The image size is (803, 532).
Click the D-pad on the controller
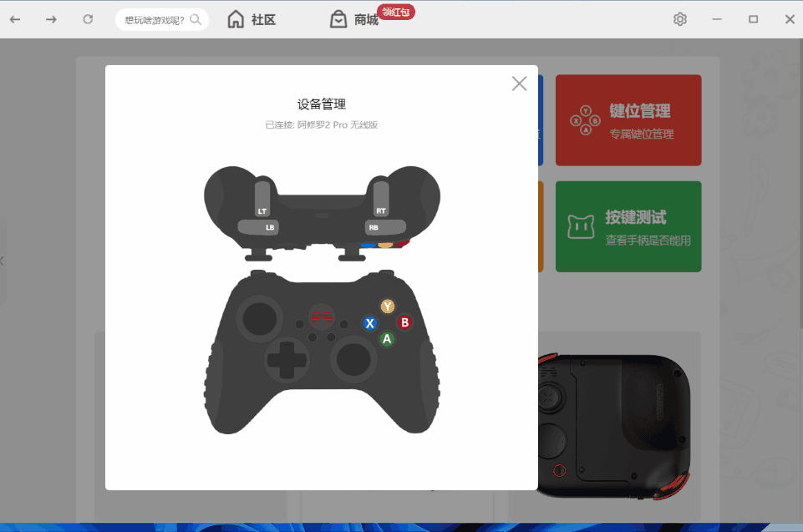(285, 361)
